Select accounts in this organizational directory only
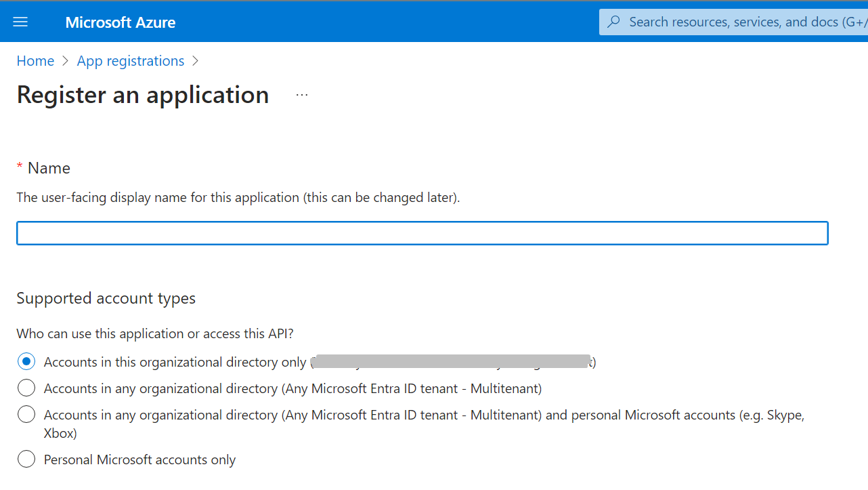 (x=26, y=362)
